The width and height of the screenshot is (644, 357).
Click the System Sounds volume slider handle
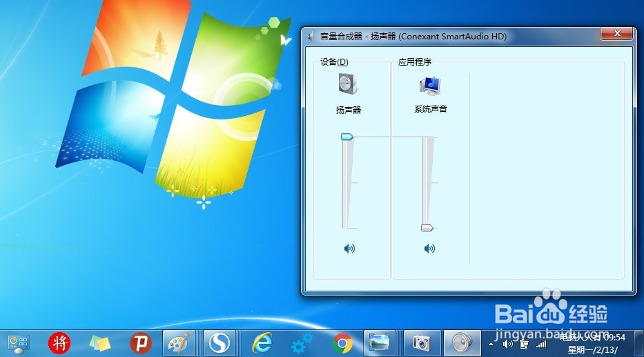pos(427,228)
